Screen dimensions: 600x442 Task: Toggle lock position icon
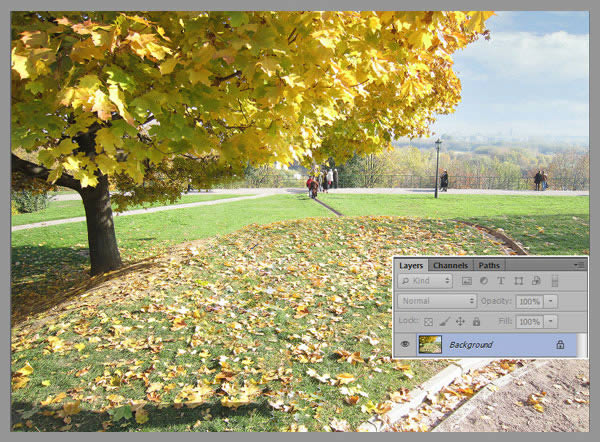pyautogui.click(x=460, y=321)
